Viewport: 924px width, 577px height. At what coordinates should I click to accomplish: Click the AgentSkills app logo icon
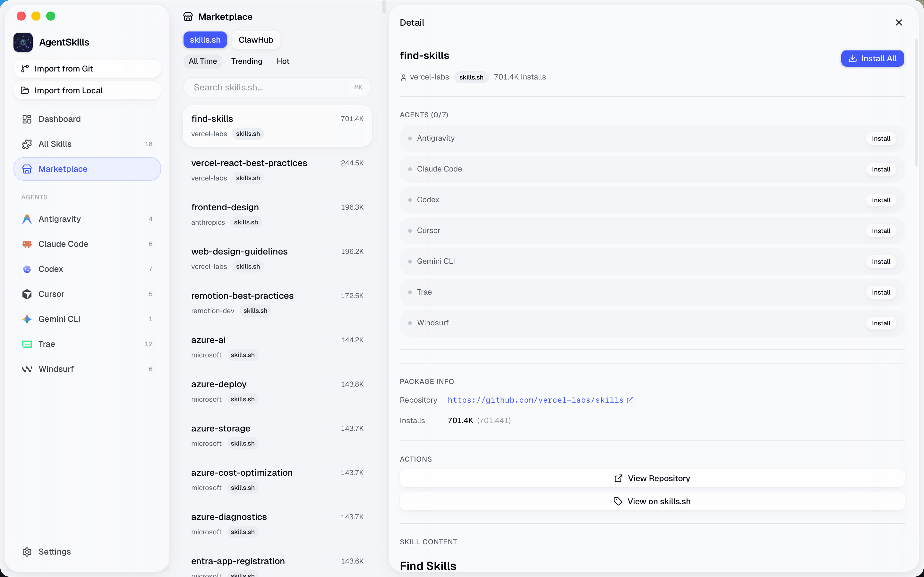pos(23,42)
